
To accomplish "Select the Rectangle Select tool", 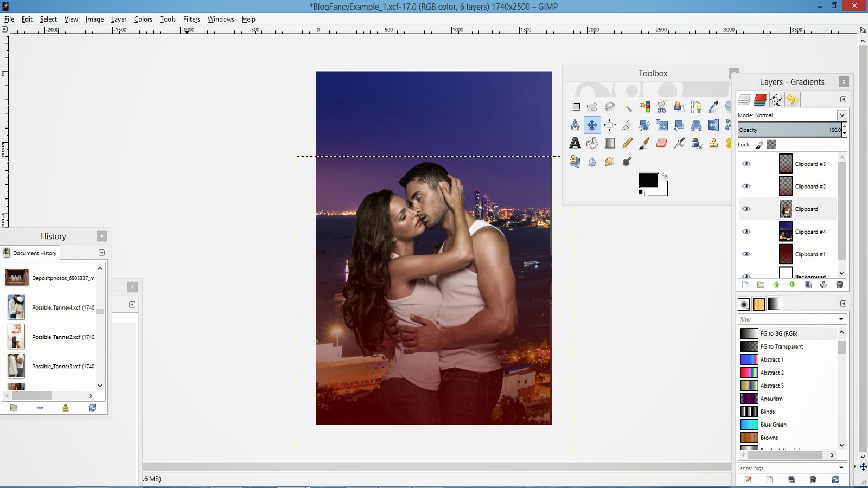I will click(575, 107).
